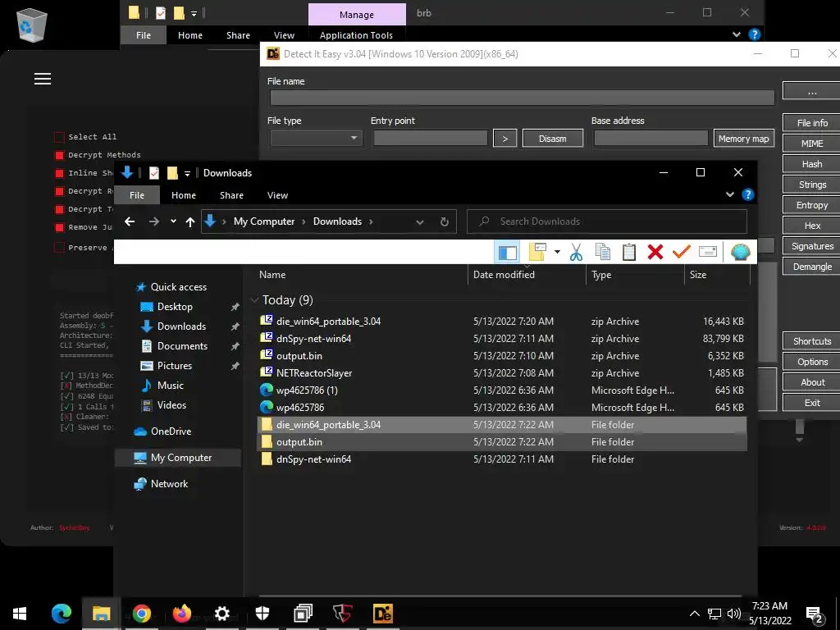Open the File type dropdown in Detect It Easy
The height and width of the screenshot is (630, 840).
(x=316, y=138)
